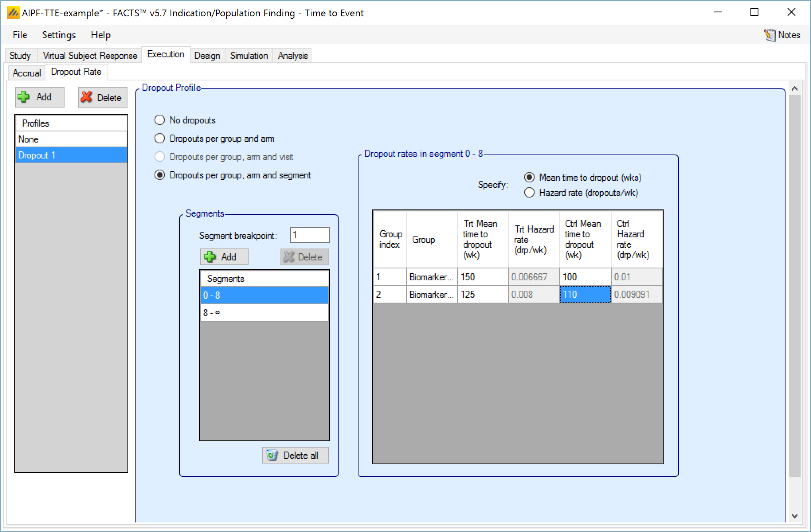Image resolution: width=811 pixels, height=532 pixels.
Task: Click the Delete all recycle bin icon
Action: [272, 455]
